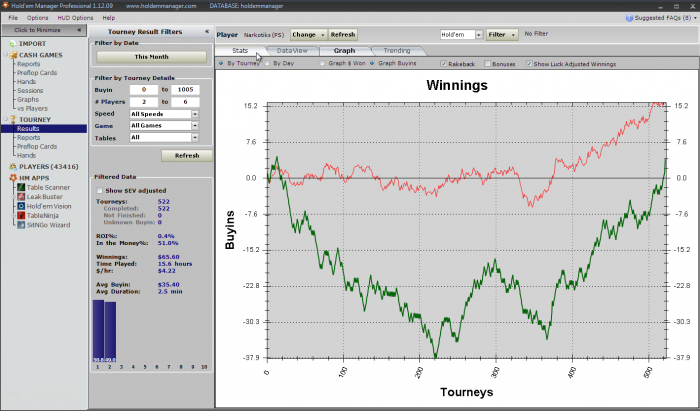The height and width of the screenshot is (411, 700).
Task: Click the minimize sidebar arrow icon
Action: click(79, 30)
